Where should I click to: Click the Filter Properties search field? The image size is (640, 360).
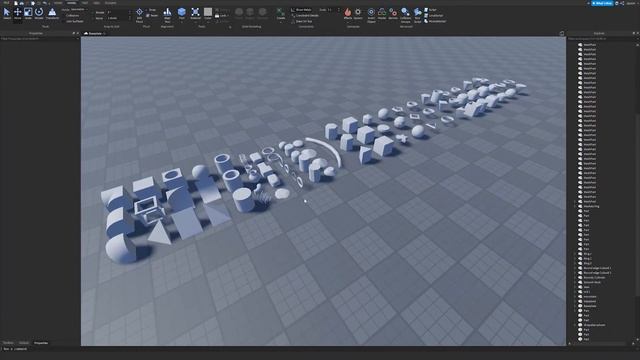(40, 39)
